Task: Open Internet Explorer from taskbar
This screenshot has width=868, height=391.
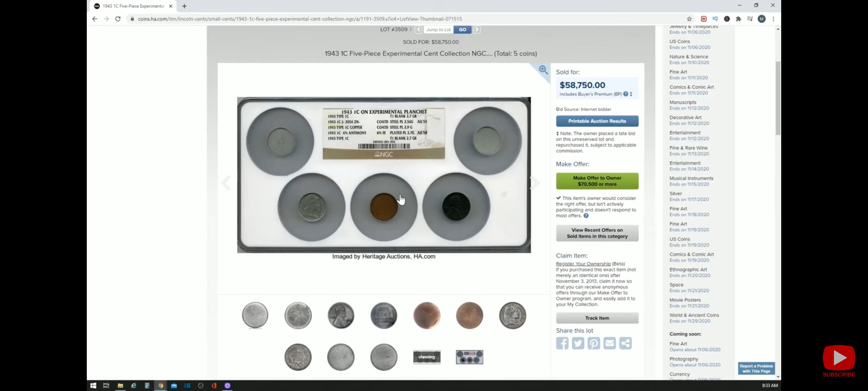Action: tap(133, 386)
